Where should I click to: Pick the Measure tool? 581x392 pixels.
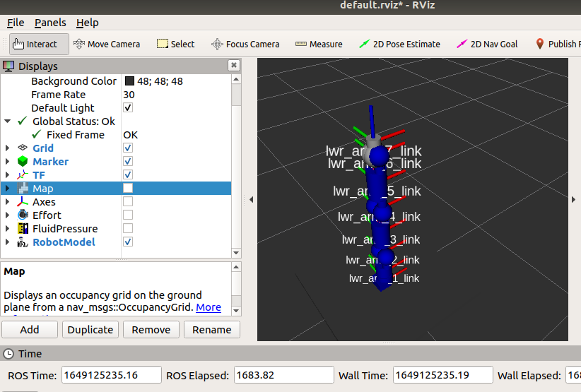pos(319,44)
